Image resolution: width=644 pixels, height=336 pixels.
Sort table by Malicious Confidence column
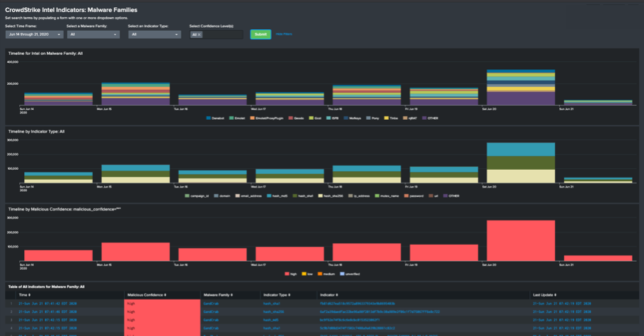[x=147, y=295]
